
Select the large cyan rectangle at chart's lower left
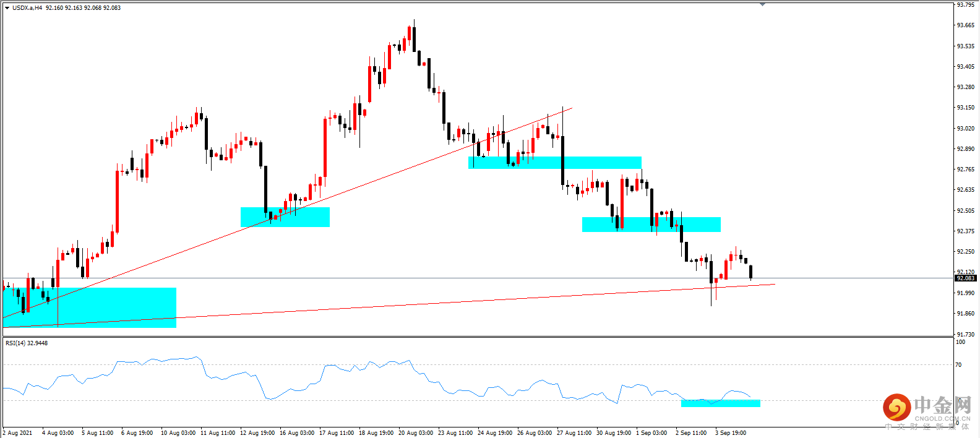tap(90, 307)
